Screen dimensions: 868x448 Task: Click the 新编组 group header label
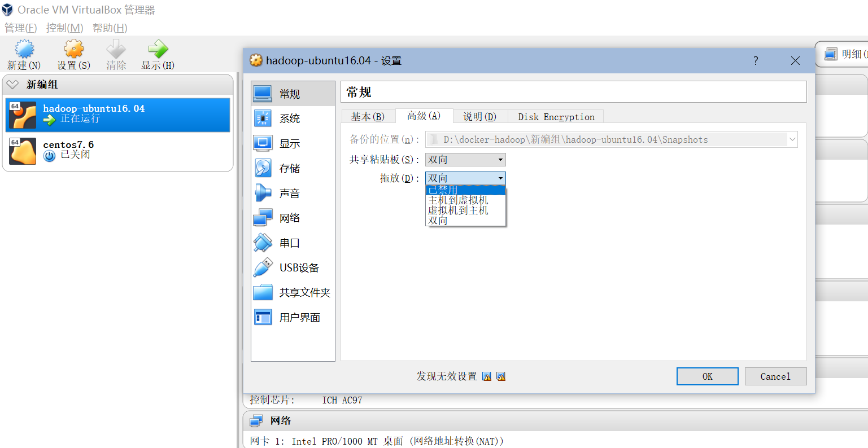point(42,85)
